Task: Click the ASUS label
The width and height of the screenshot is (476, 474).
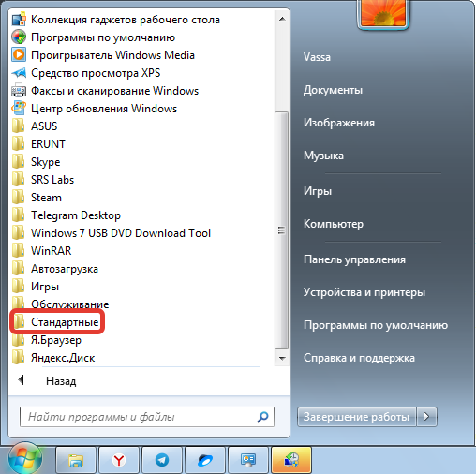Action: [44, 126]
